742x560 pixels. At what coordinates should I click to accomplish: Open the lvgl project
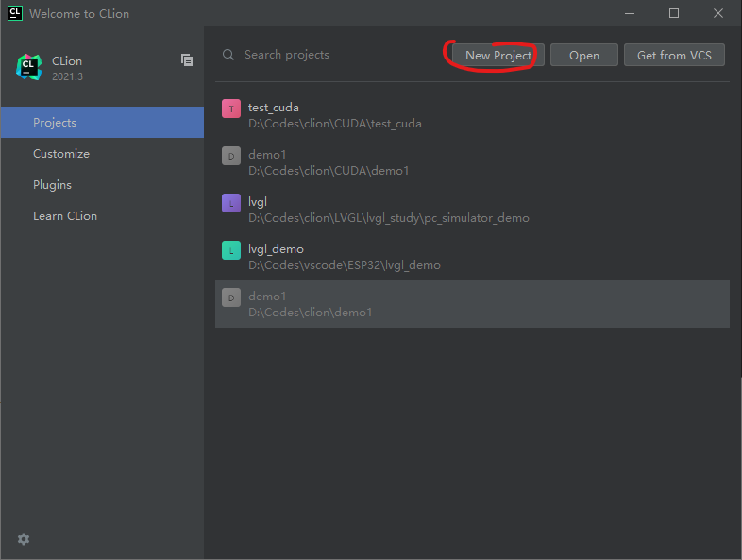click(x=472, y=210)
